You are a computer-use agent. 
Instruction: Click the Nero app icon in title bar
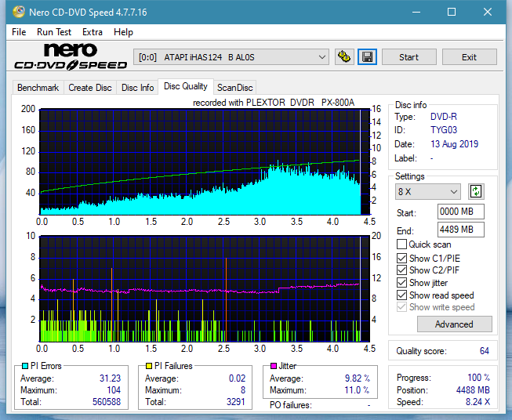point(18,12)
